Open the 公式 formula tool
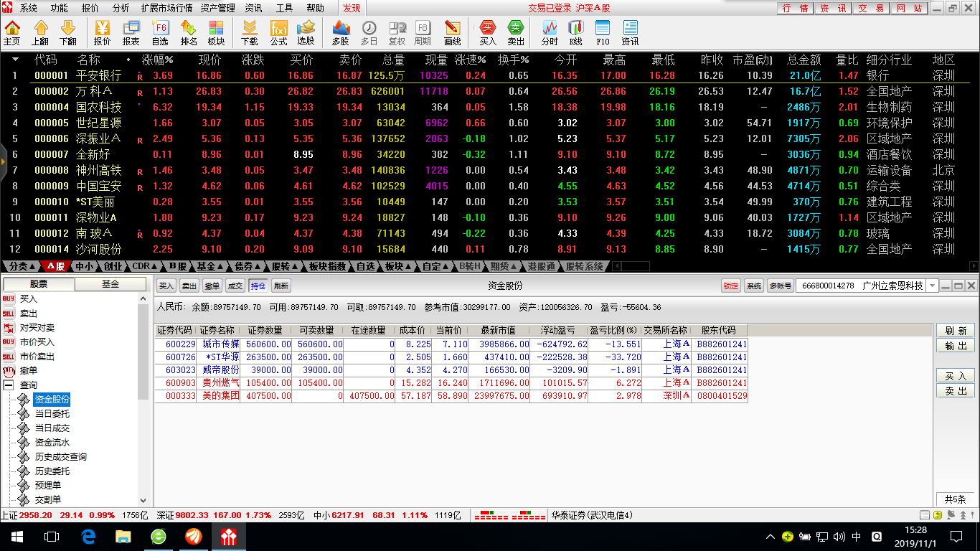980x551 pixels. [278, 32]
